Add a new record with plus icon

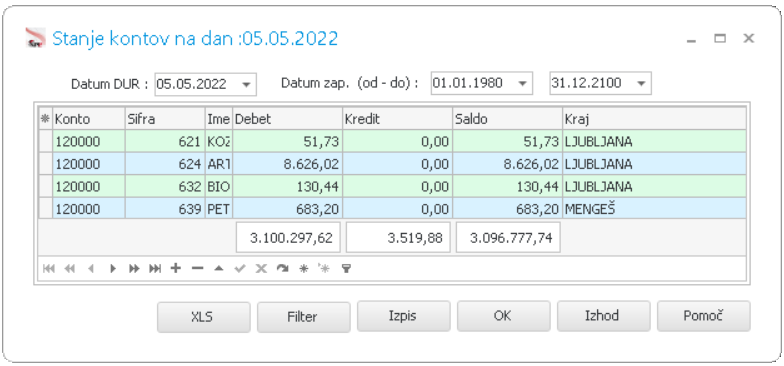[x=176, y=268]
